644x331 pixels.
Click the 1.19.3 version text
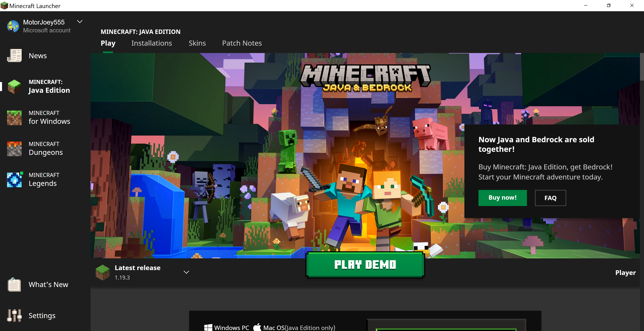point(122,277)
